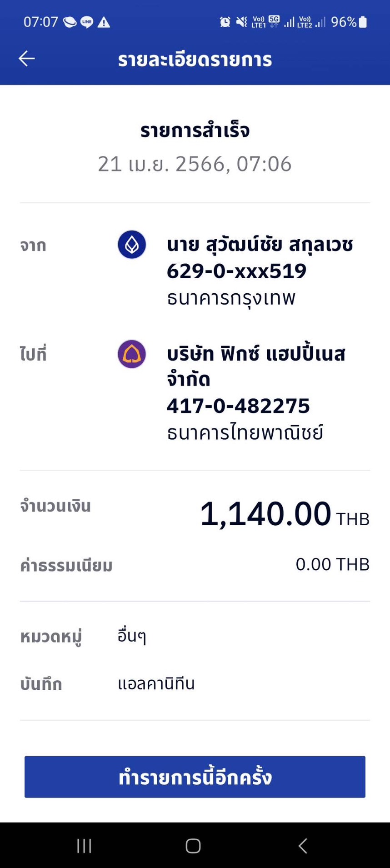Viewport: 390px width, 868px height.
Task: Tap Android back navigation chevron
Action: (303, 846)
